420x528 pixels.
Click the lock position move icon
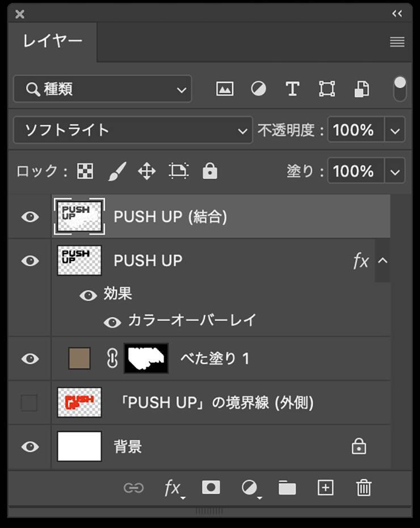pos(147,171)
